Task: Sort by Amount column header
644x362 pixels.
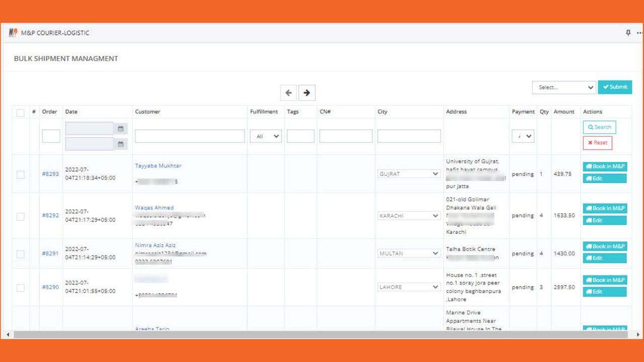Action: 564,112
